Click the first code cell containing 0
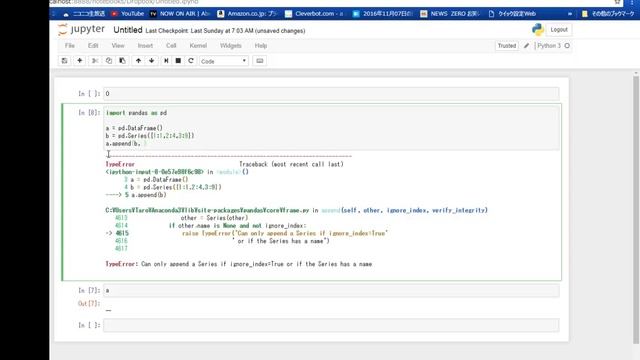This screenshot has width=640, height=360. coord(331,94)
